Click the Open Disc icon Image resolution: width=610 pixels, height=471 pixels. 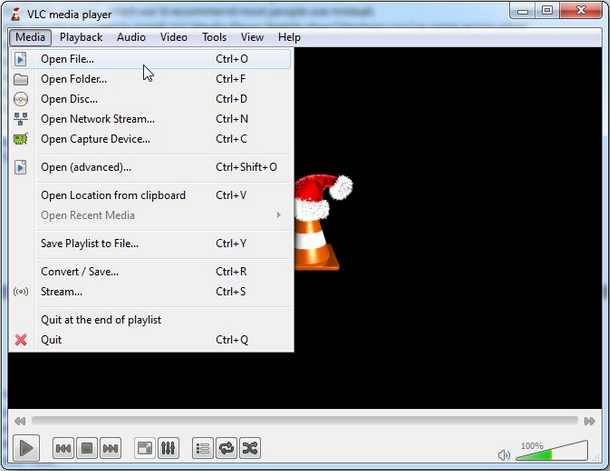point(21,99)
